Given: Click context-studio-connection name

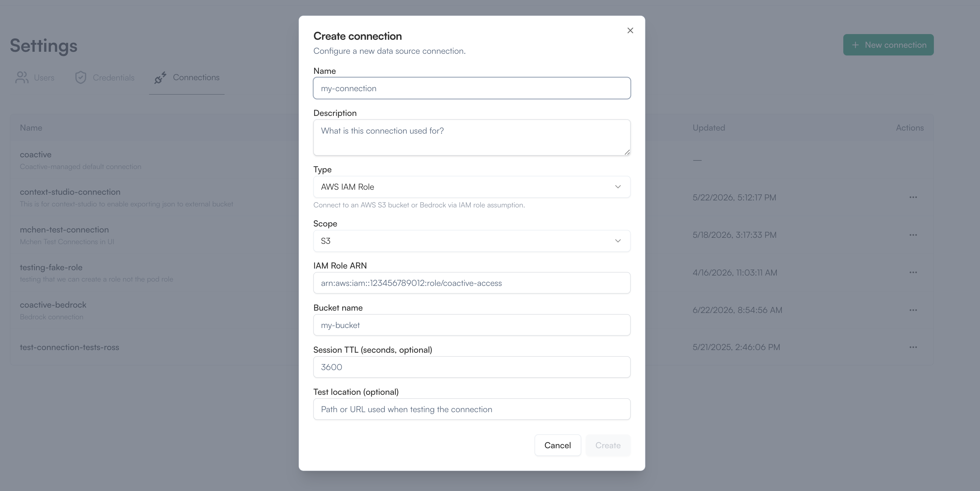Looking at the screenshot, I should 70,192.
